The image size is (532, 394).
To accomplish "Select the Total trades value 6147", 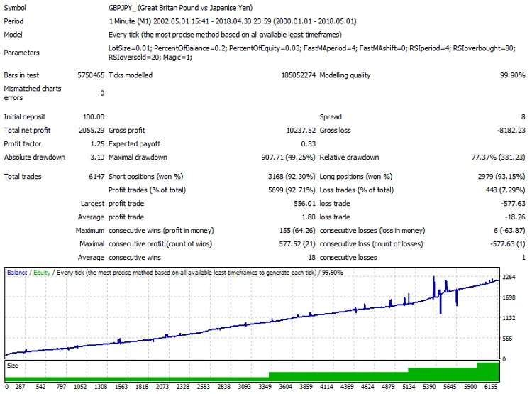I will (96, 176).
